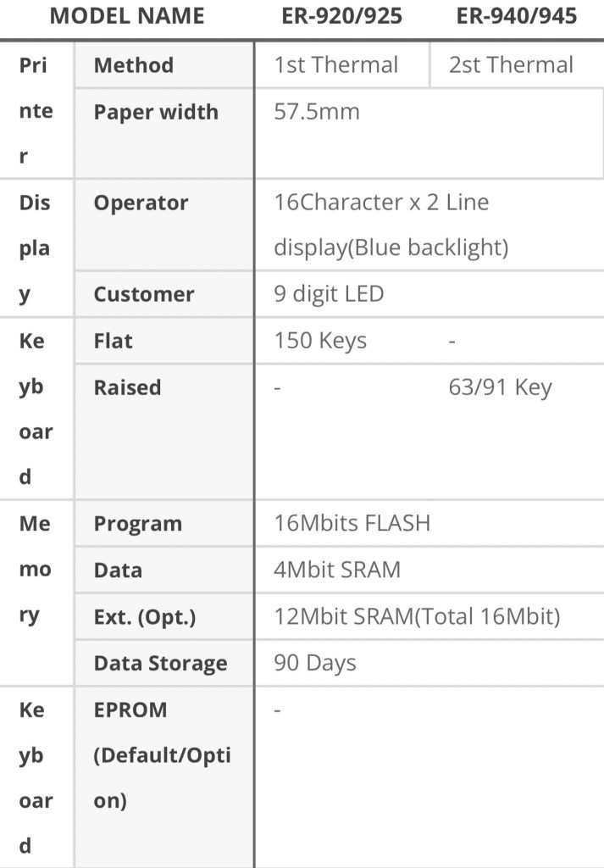Click the MODEL NAME column header
Viewport: 604px width, 868px height.
[127, 16]
